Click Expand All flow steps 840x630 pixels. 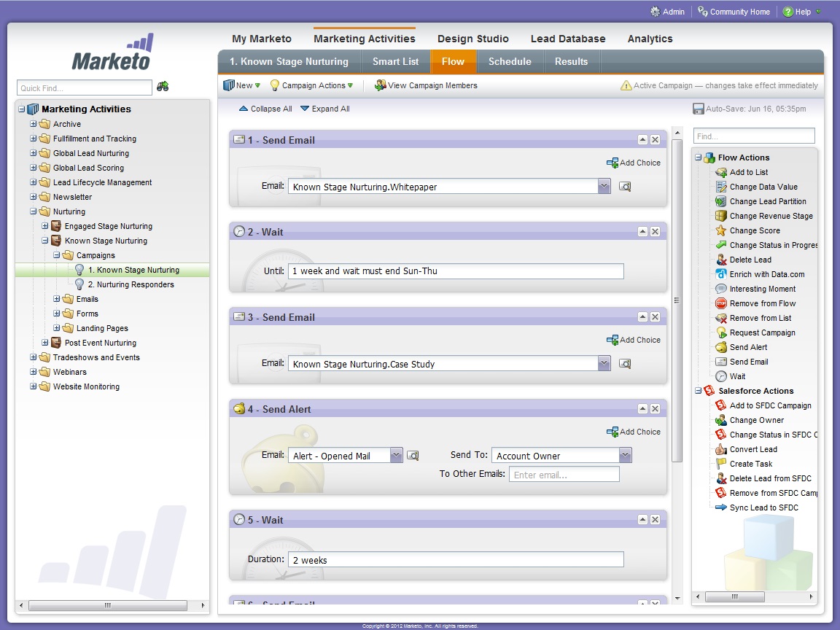[x=324, y=109]
